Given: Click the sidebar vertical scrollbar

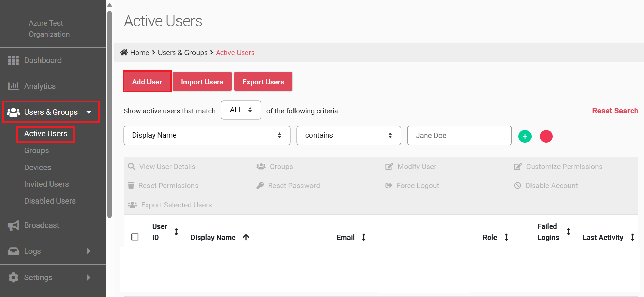Looking at the screenshot, I should tap(109, 114).
